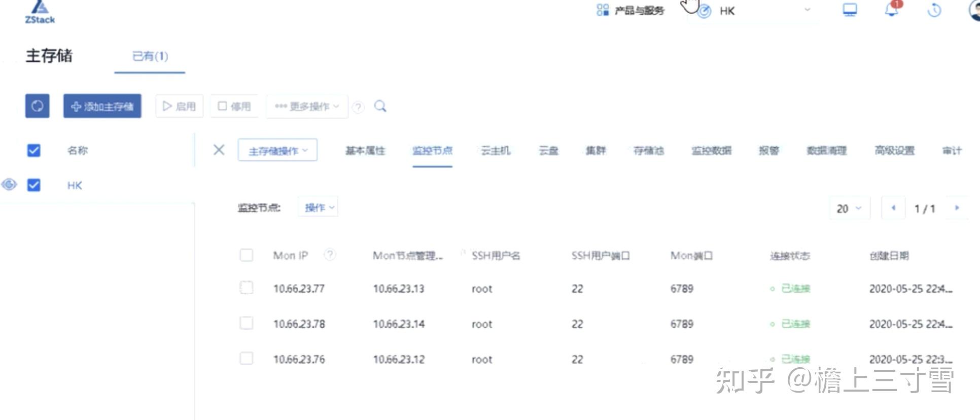Image resolution: width=980 pixels, height=420 pixels.
Task: Expand the 操作 dropdown for 监控节点
Action: point(319,207)
